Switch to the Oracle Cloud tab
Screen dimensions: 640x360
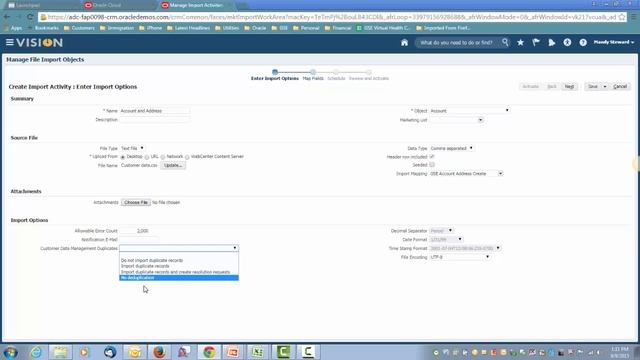pyautogui.click(x=117, y=5)
